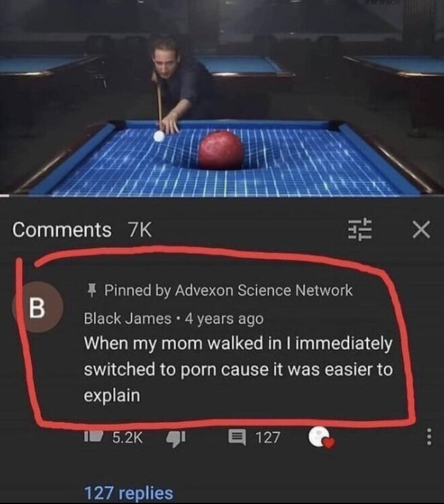Click the creator heart badge icon
The height and width of the screenshot is (504, 444).
[x=321, y=437]
